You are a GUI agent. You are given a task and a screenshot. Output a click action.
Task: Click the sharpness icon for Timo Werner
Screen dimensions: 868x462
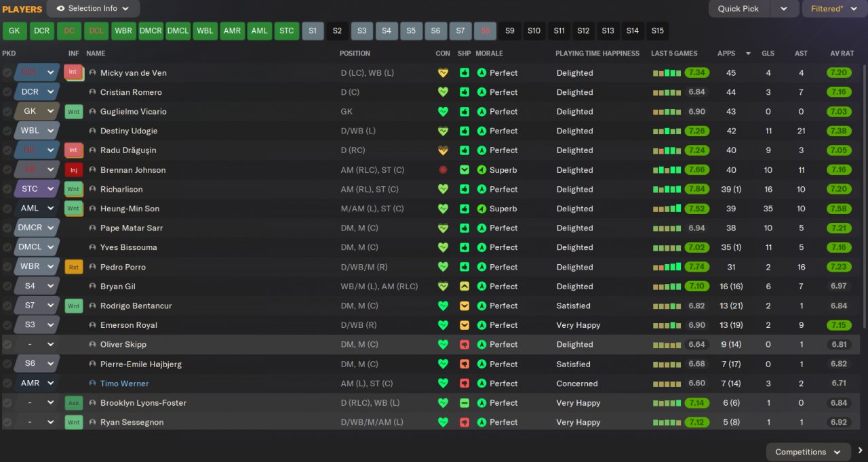click(465, 383)
